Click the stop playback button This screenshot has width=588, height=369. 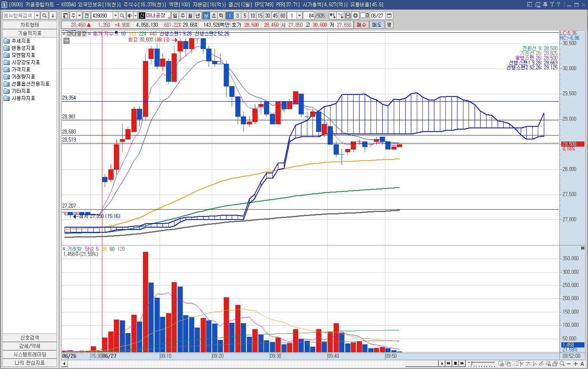455,363
